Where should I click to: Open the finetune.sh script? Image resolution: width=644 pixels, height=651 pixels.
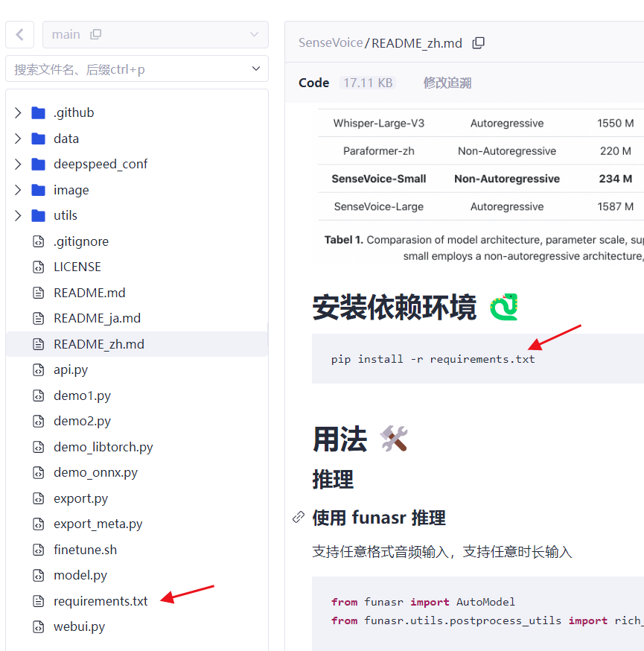coord(79,549)
